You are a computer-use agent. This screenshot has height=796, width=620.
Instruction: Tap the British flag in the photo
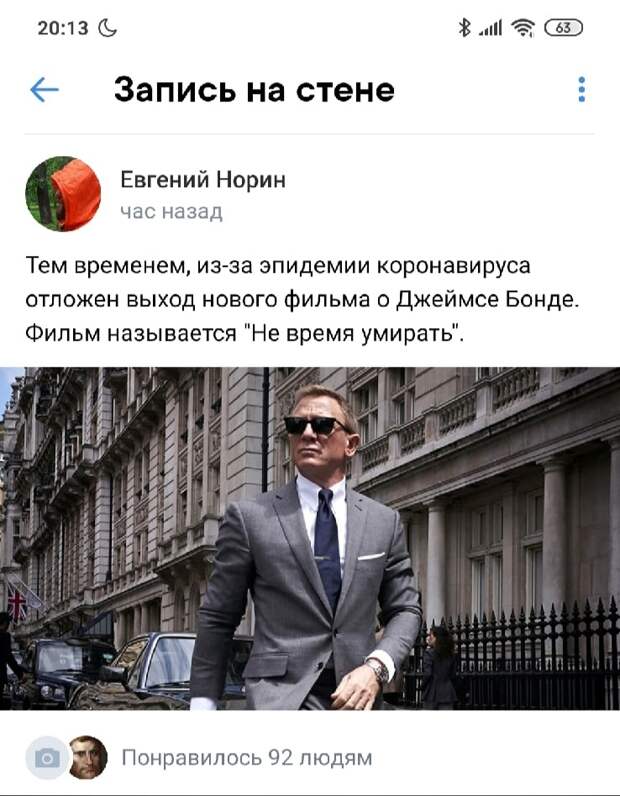pos(17,603)
